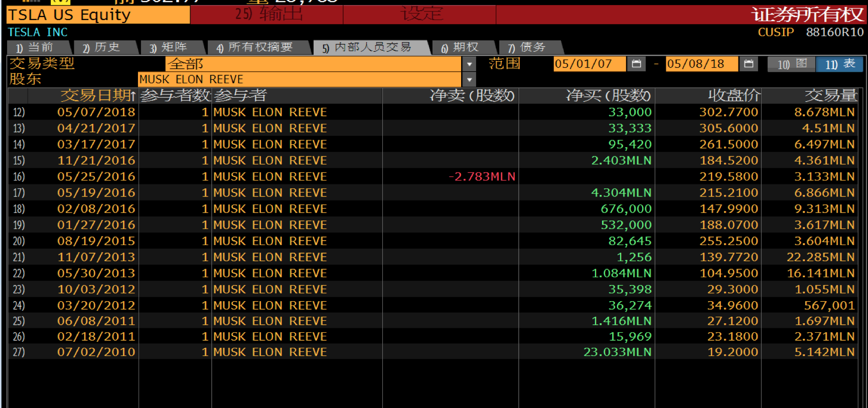The image size is (868, 408).
Task: Select the 05/25/2016 transaction date
Action: point(96,176)
